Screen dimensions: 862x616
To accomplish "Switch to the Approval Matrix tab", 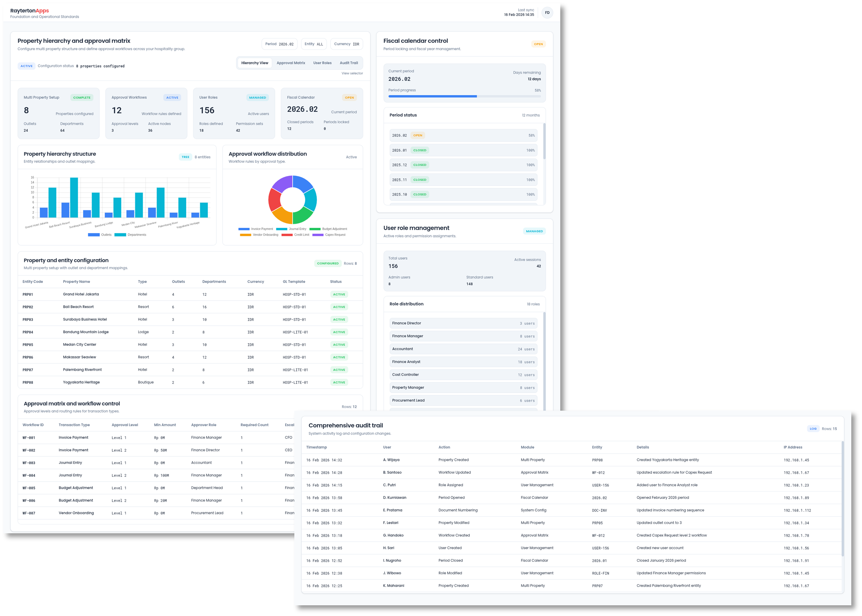I will pyautogui.click(x=291, y=63).
